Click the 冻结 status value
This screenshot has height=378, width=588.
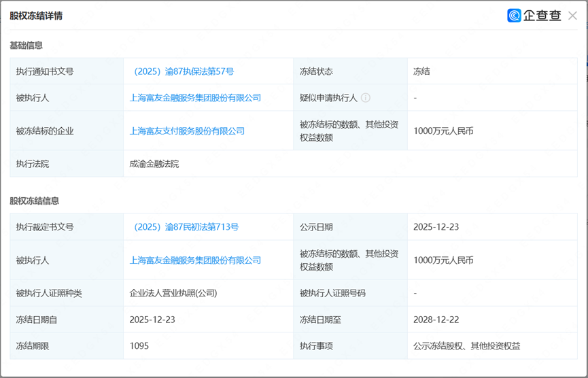(421, 71)
